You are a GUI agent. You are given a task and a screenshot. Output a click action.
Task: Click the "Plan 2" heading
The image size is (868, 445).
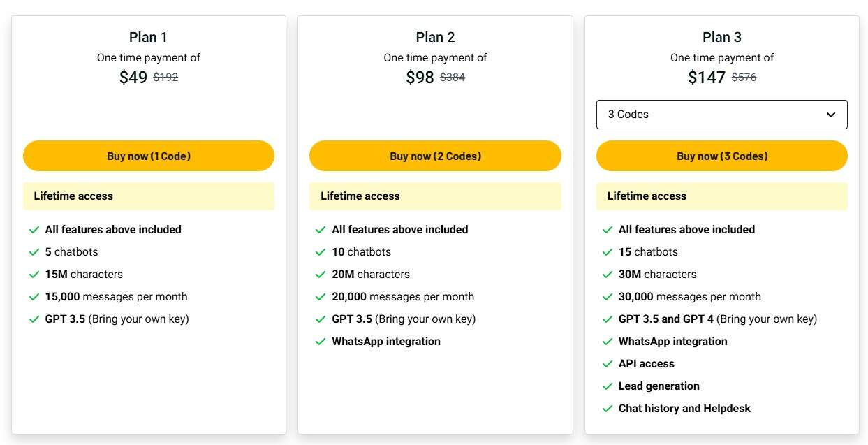click(435, 36)
